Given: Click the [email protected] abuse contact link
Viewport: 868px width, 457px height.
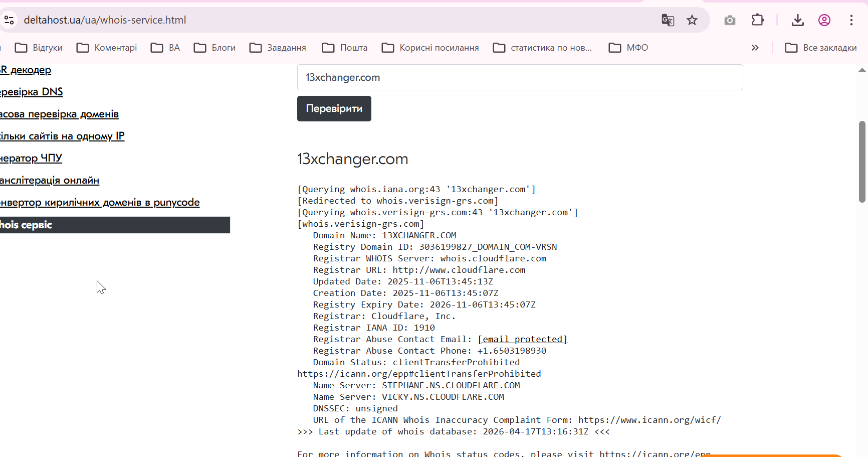Looking at the screenshot, I should pyautogui.click(x=522, y=340).
